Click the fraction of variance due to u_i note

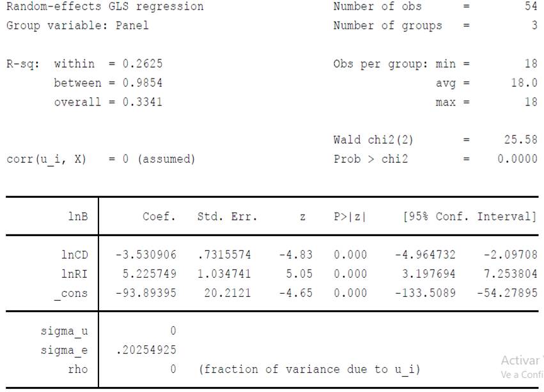point(309,369)
